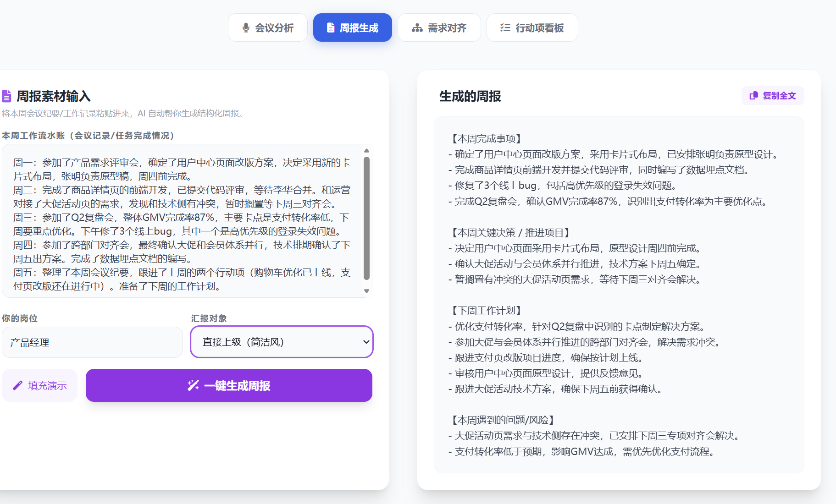Click the magic wand icon on generate button
This screenshot has height=504, width=836.
tap(193, 385)
